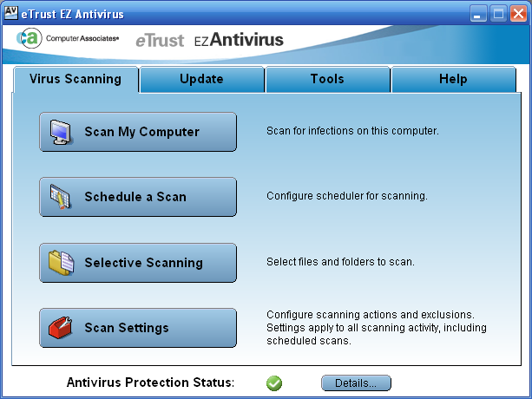Click the eTrust EZ Antivirus banner title

tap(209, 40)
